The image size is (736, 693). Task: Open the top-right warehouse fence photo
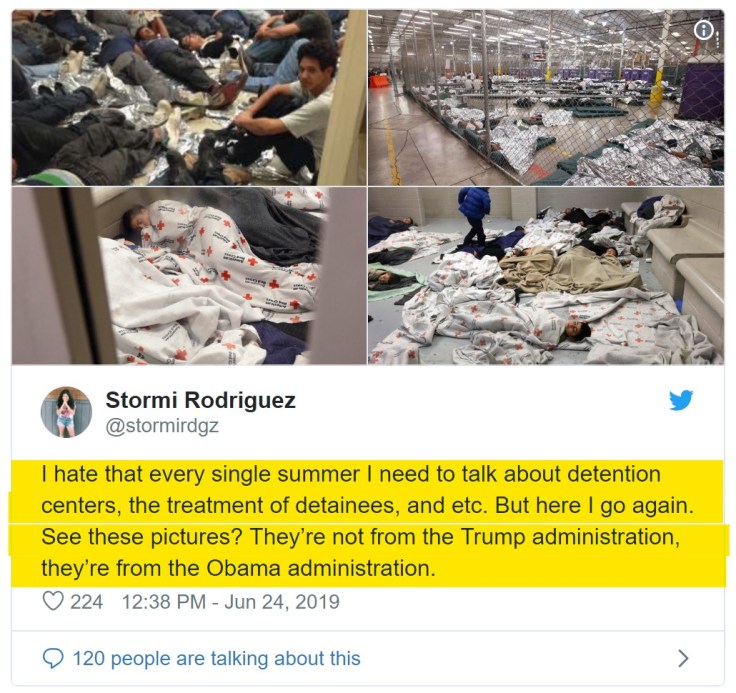click(x=546, y=98)
